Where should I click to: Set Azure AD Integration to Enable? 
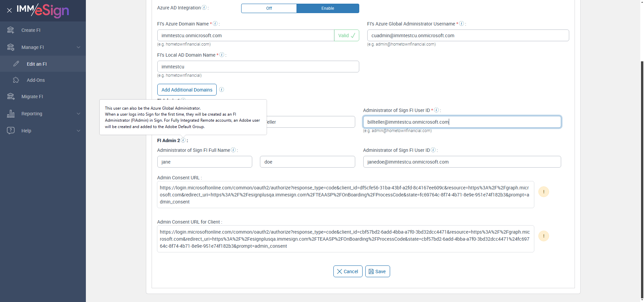click(328, 8)
